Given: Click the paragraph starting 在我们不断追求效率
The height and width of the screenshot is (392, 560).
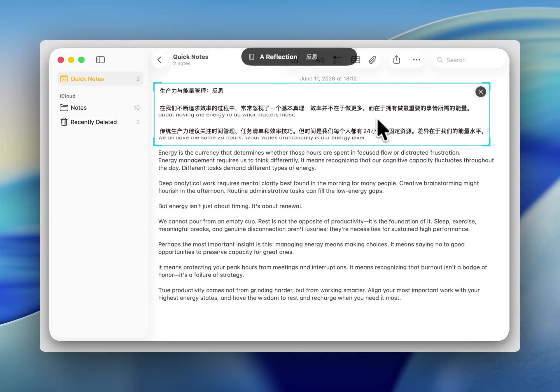Looking at the screenshot, I should (315, 108).
